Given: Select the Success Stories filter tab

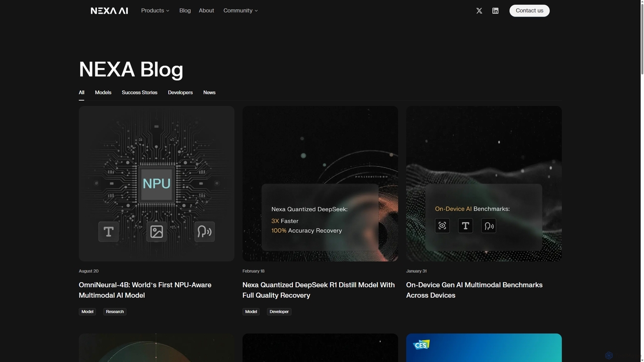Looking at the screenshot, I should 139,93.
